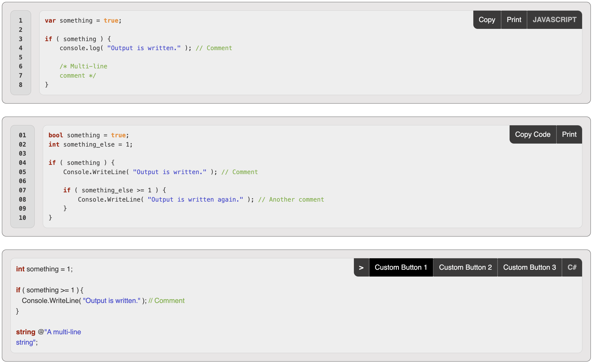Click the Copy button on JavaScript block
The height and width of the screenshot is (364, 593).
pyautogui.click(x=487, y=20)
